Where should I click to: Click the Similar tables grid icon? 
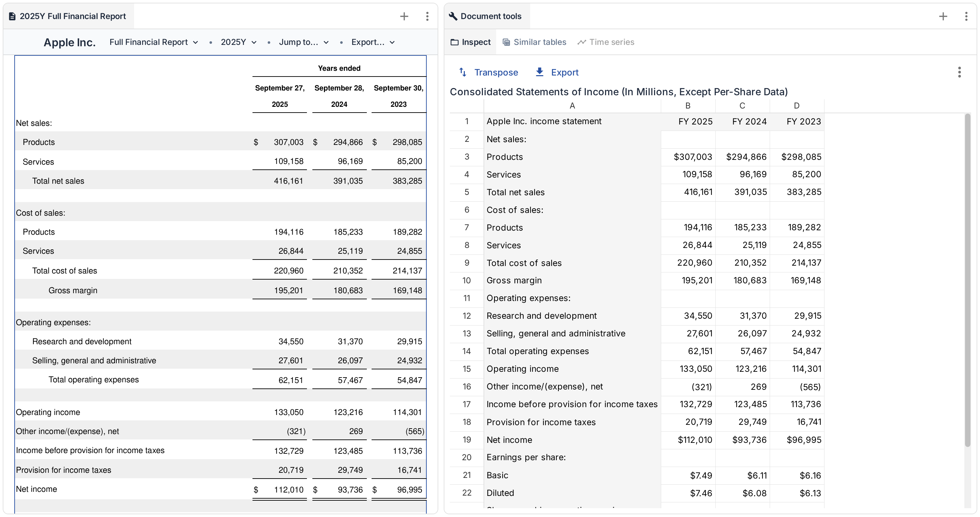(506, 42)
